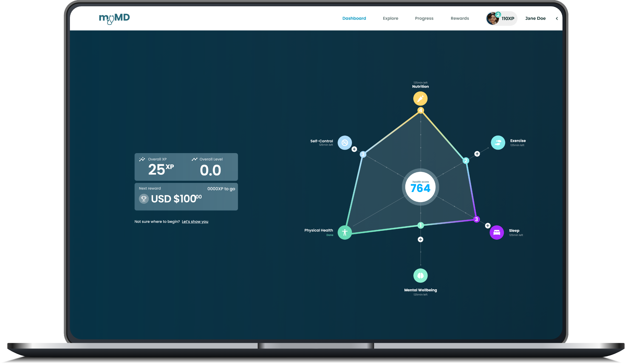
Task: Click the plus button above Mental Wellbeing
Action: (x=420, y=239)
